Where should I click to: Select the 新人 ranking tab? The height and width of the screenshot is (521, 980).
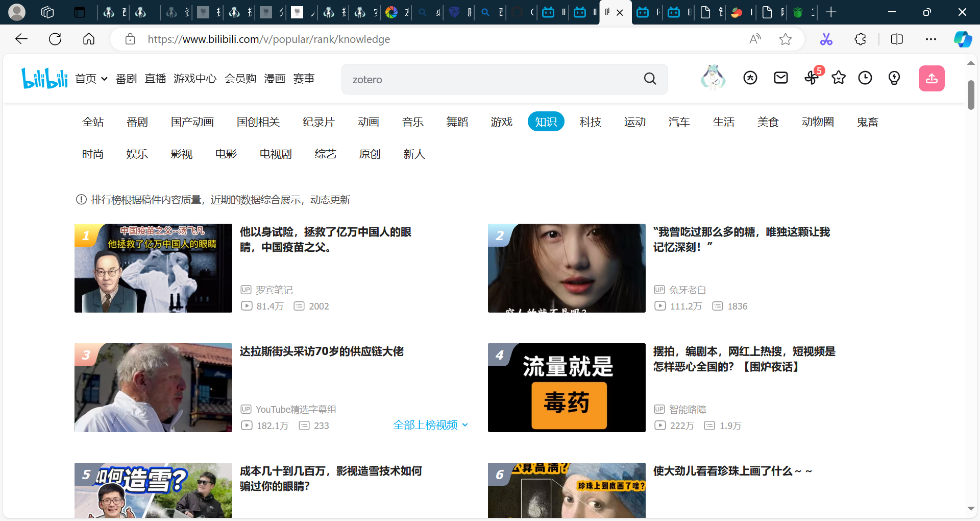tap(414, 154)
